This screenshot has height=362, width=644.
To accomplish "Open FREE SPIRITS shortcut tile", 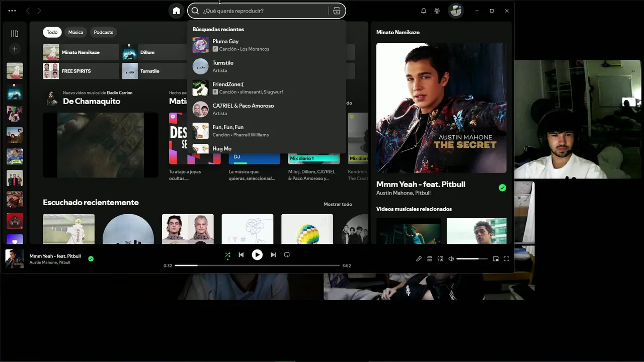I will click(81, 71).
